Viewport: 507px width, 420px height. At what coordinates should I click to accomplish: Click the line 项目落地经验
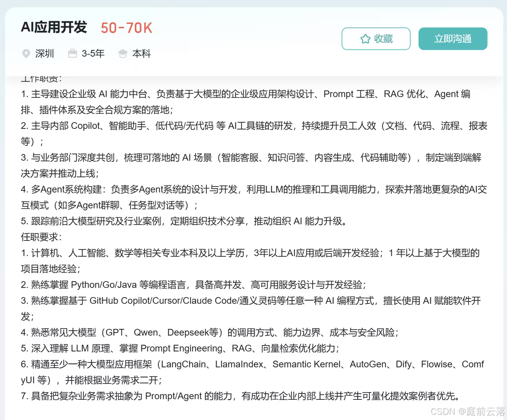(x=51, y=269)
